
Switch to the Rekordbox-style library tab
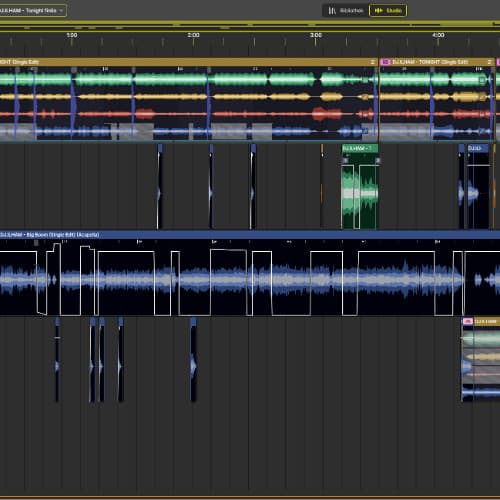[x=345, y=11]
